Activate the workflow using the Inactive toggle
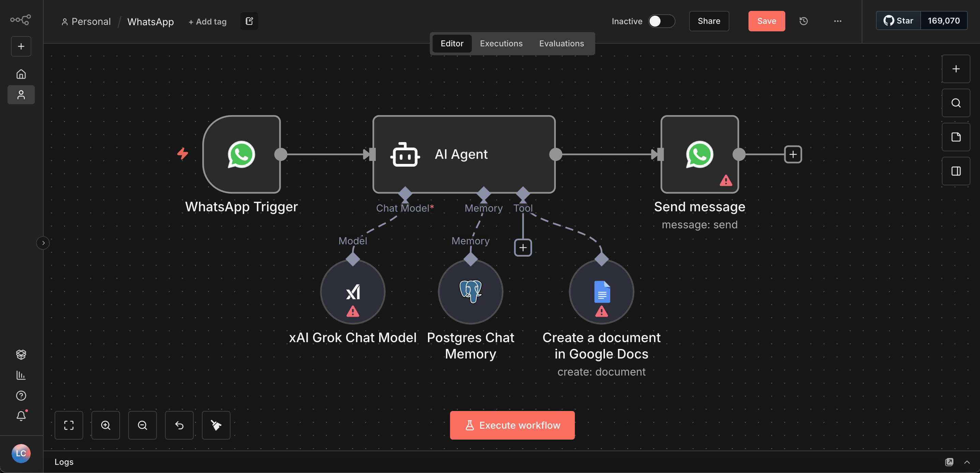 pos(661,21)
